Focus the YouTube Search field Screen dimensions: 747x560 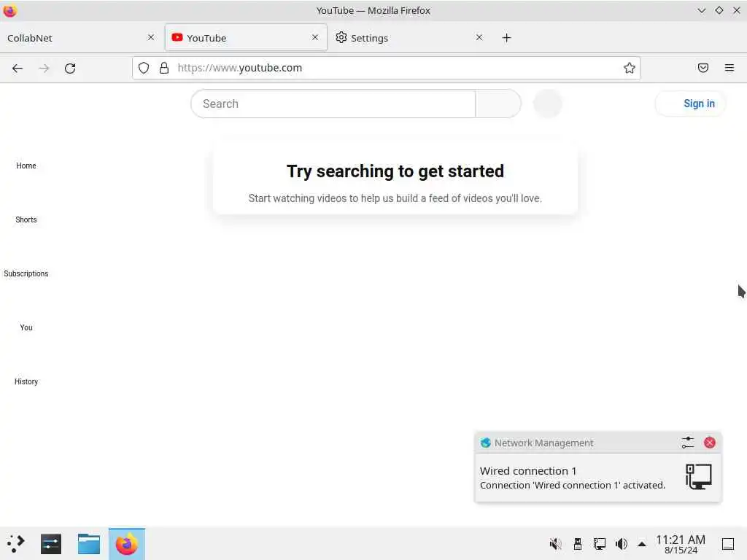(333, 104)
